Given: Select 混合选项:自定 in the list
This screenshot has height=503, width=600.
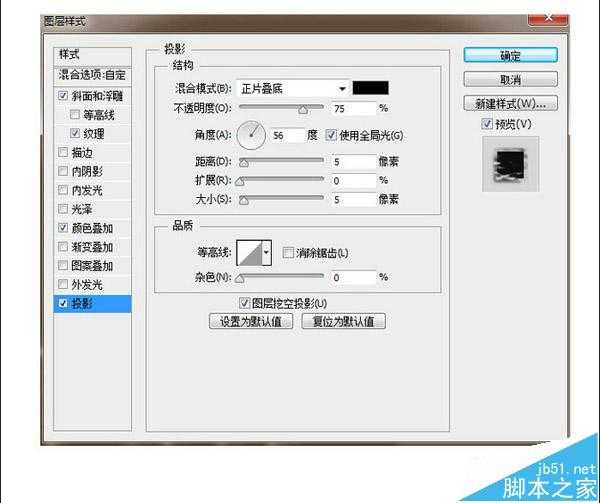Looking at the screenshot, I should [92, 75].
